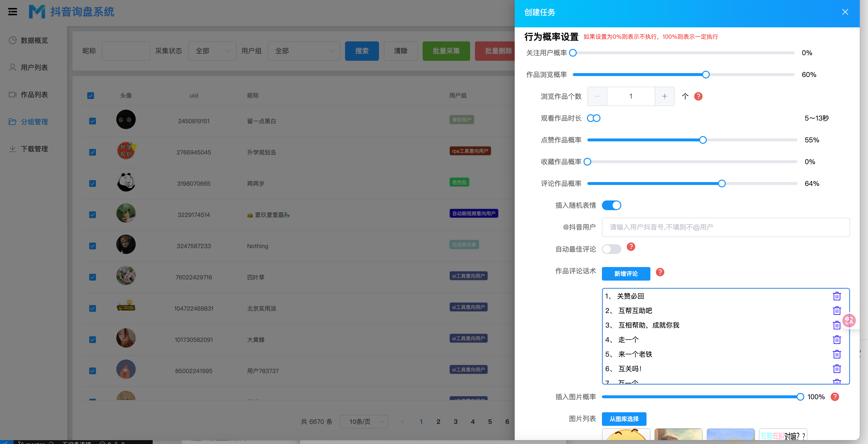This screenshot has height=444, width=868.
Task: Click 点赞作品概率 slider handle at 55%
Action: [x=702, y=140]
